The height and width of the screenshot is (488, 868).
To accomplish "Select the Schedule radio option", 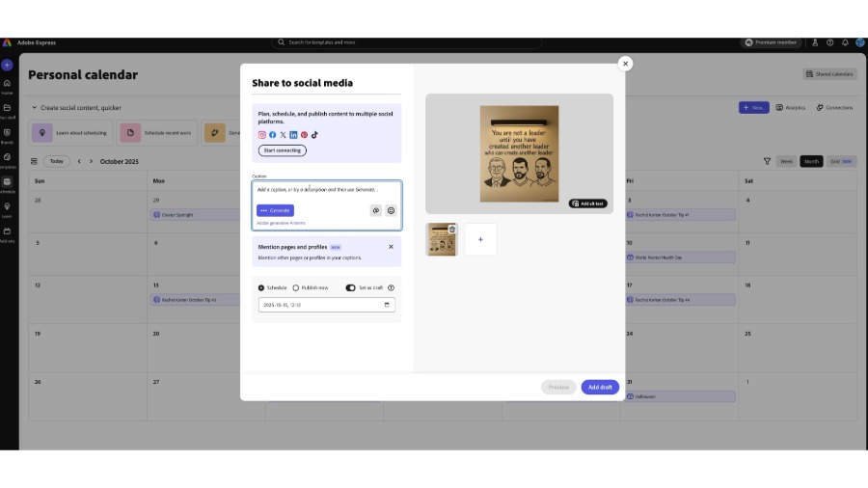I will pyautogui.click(x=261, y=287).
